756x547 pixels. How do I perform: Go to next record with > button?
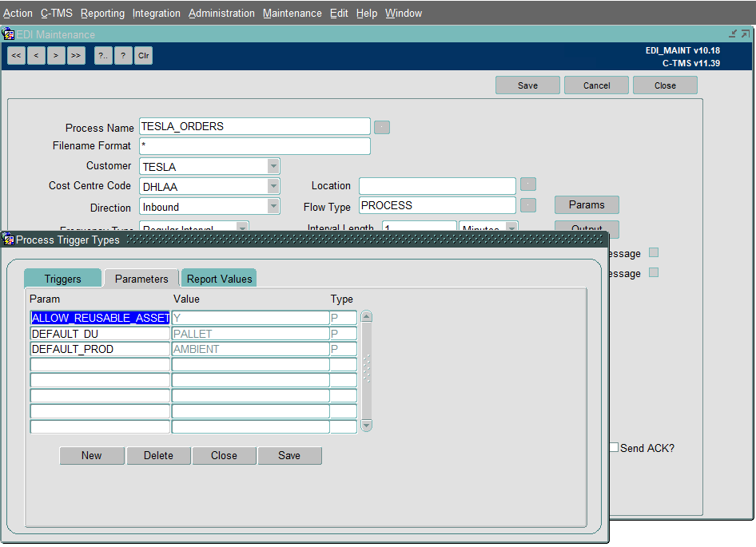[x=56, y=55]
